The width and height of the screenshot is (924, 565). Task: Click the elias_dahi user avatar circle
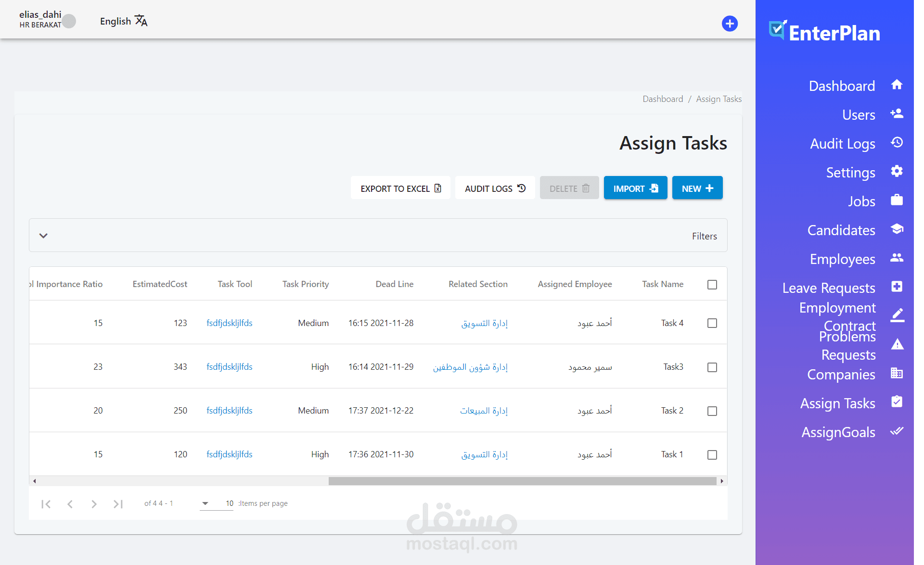[69, 21]
